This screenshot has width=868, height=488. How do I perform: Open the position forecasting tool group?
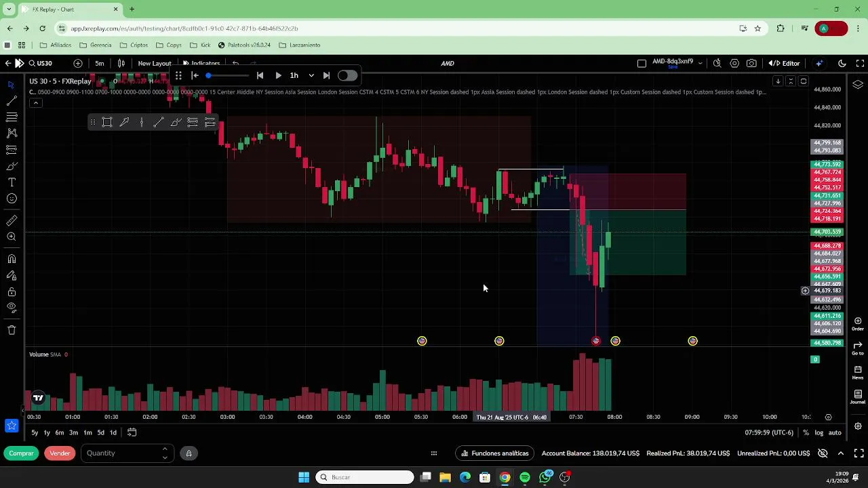pos(12,149)
